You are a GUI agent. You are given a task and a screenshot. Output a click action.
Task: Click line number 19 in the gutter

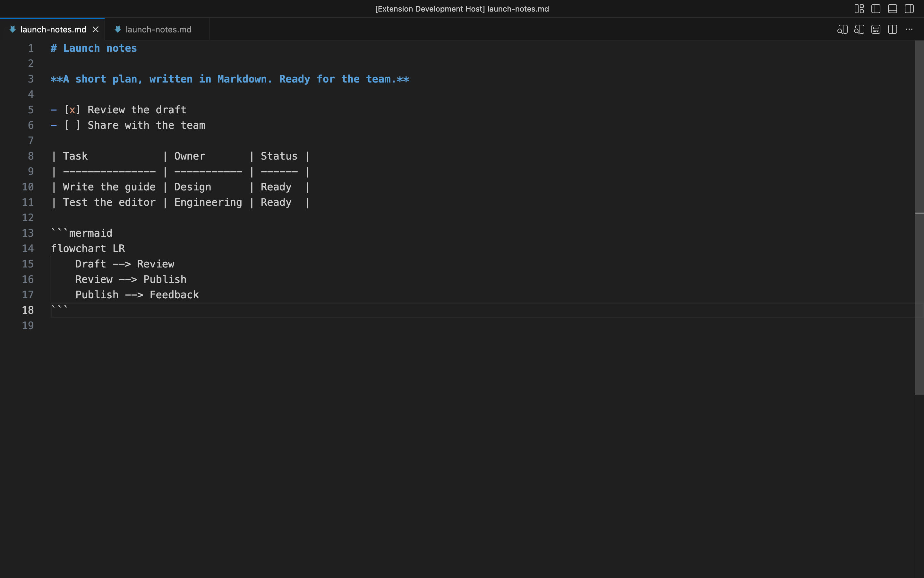[x=28, y=326]
